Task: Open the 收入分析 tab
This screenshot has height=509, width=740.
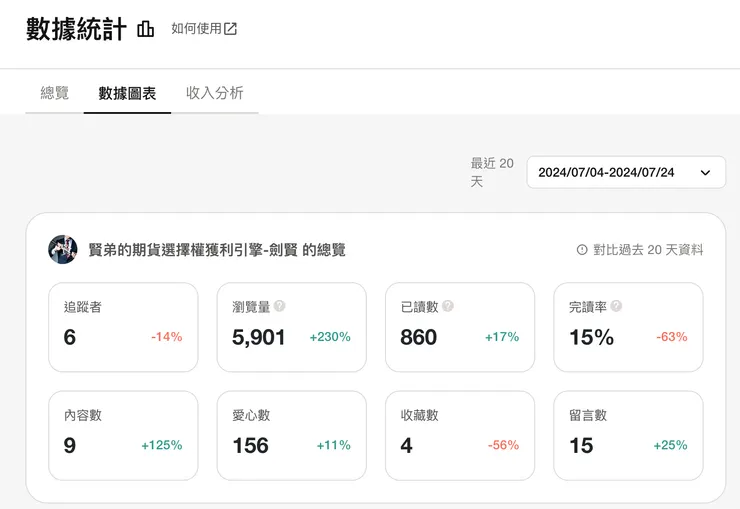Action: click(x=215, y=93)
